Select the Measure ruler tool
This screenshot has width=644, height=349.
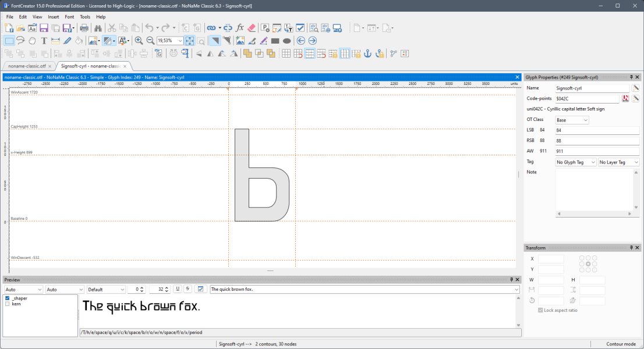55,41
